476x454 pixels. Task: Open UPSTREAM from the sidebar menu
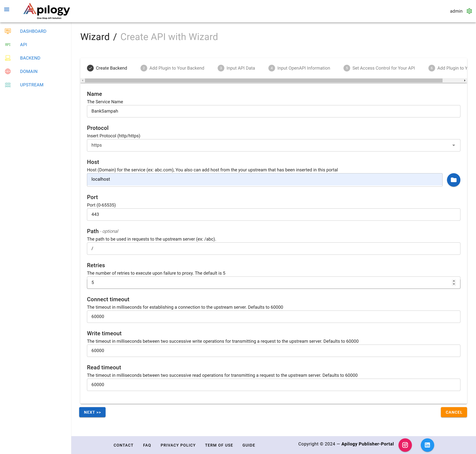click(x=32, y=85)
